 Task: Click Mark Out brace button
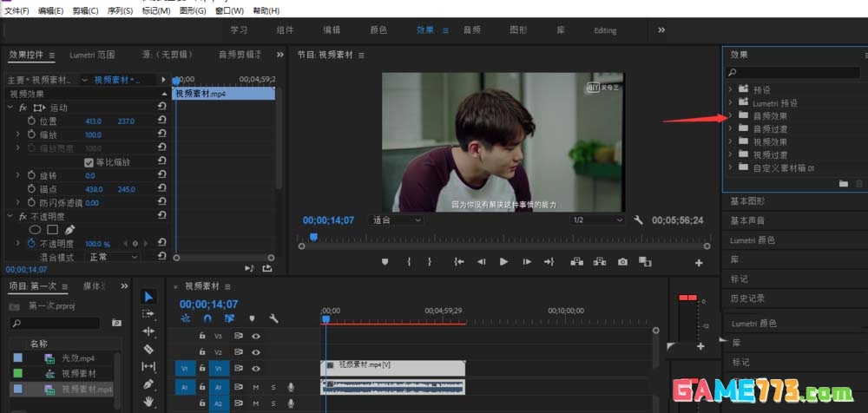tap(429, 262)
